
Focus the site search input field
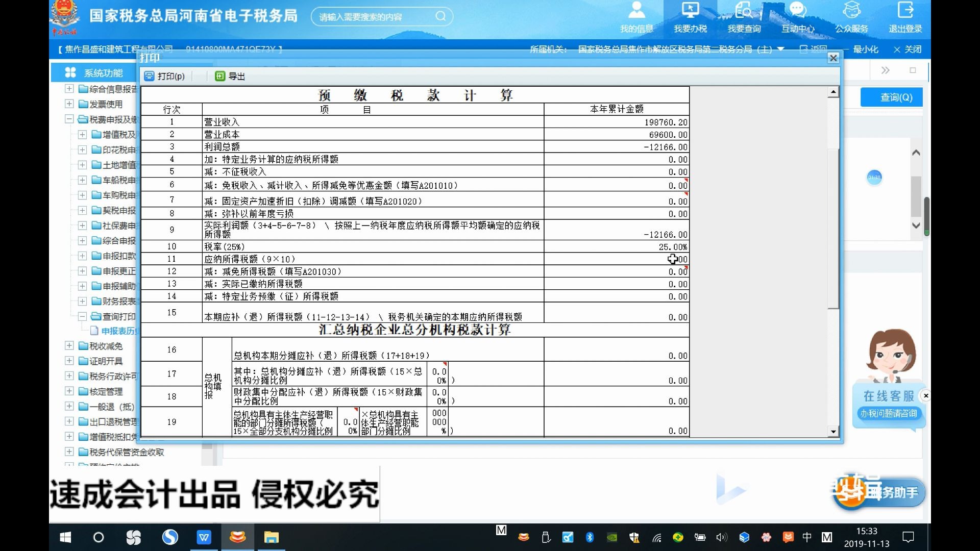pyautogui.click(x=375, y=17)
